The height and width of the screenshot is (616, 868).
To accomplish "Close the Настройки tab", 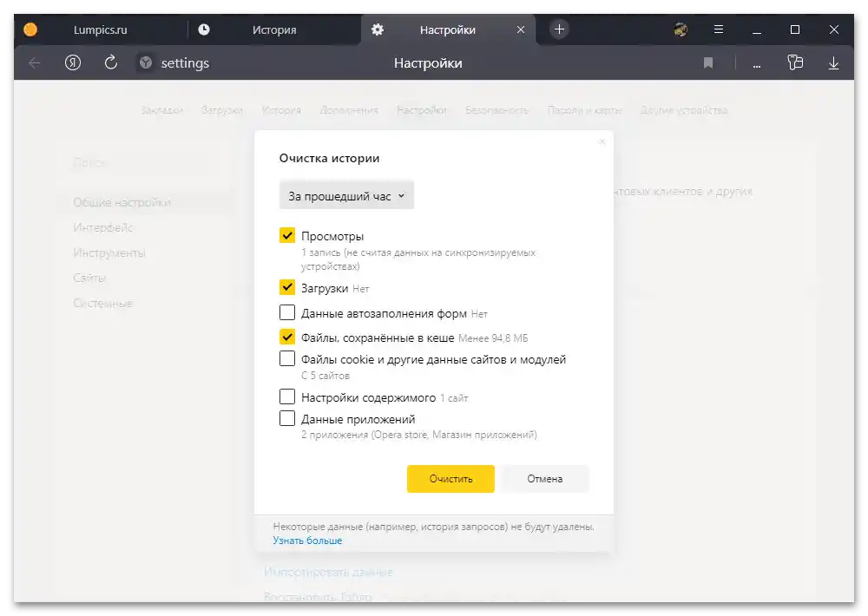I will (520, 29).
